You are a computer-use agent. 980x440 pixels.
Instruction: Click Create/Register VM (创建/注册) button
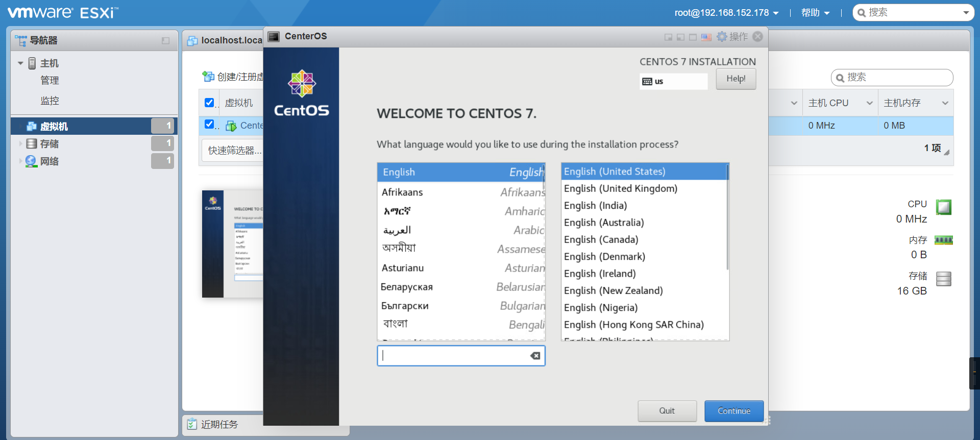click(233, 77)
